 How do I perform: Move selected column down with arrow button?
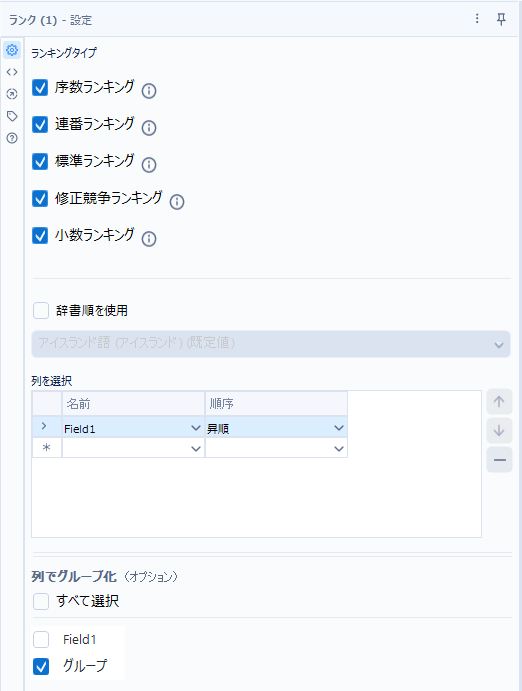click(x=499, y=431)
